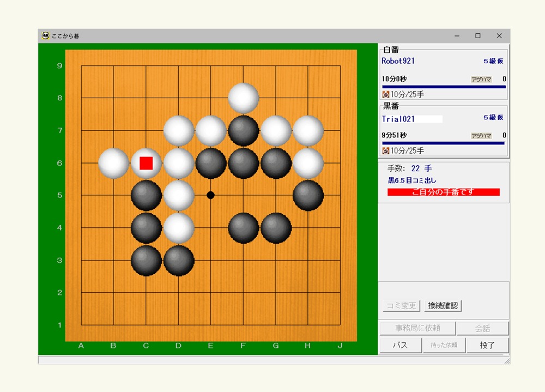Click the 事務局に依頼 button
Image resolution: width=545 pixels, height=392 pixels.
tap(417, 328)
